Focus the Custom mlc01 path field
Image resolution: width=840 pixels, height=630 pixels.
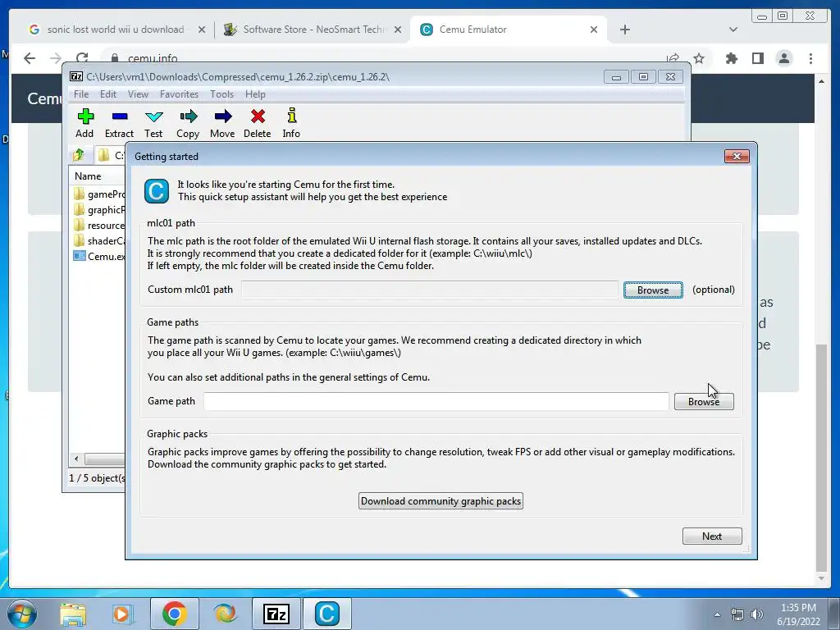429,290
